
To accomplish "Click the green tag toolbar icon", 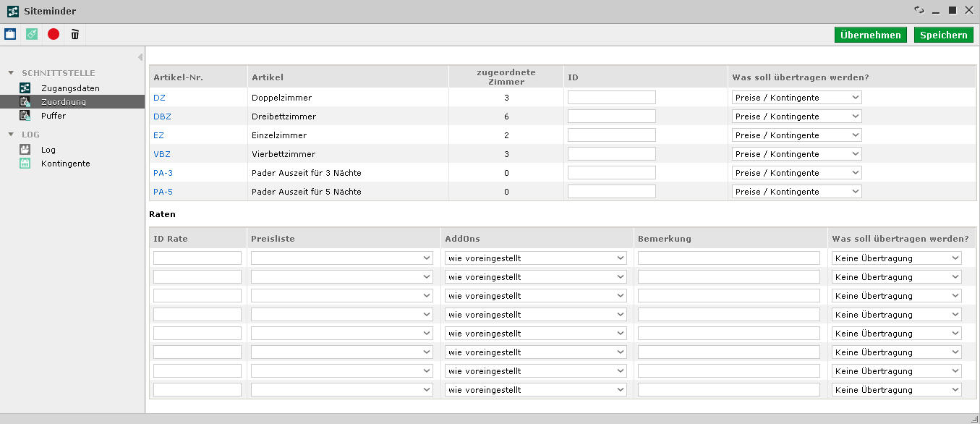I will point(32,34).
